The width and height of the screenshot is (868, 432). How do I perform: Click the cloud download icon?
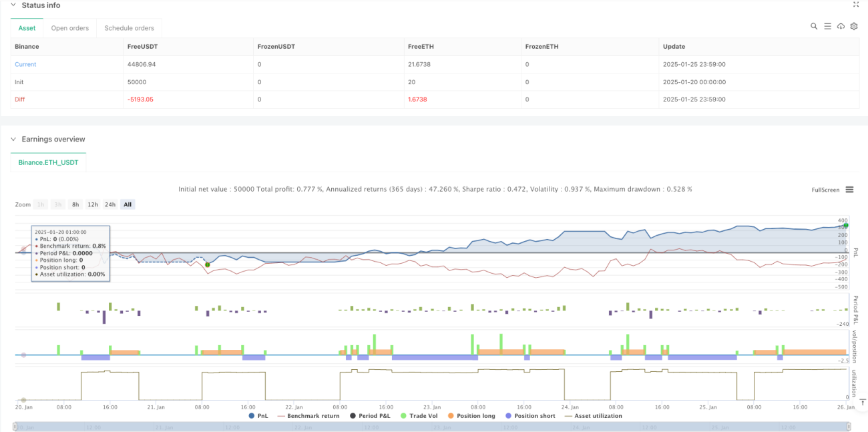tap(841, 26)
